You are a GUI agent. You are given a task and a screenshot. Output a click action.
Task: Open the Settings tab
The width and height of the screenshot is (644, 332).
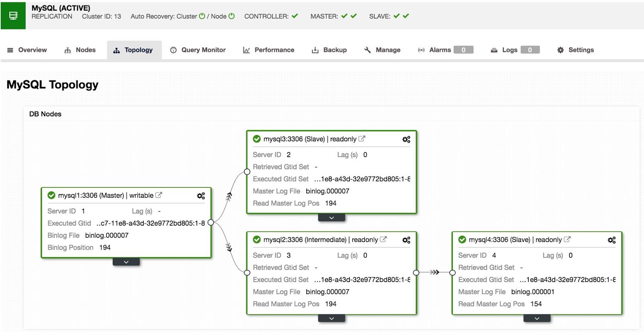click(575, 50)
